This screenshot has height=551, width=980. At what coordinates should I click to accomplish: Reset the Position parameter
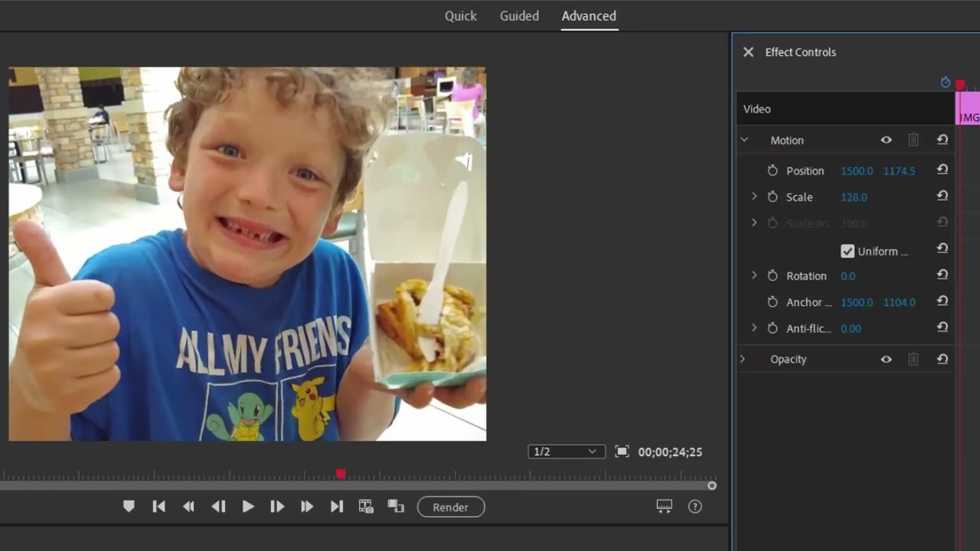click(x=942, y=170)
